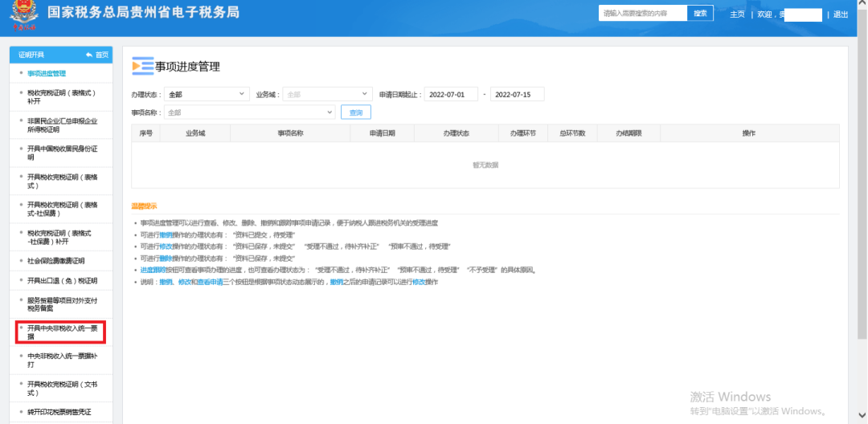Click the 搜索 button in header
Screen dimensions: 868x424
click(700, 14)
